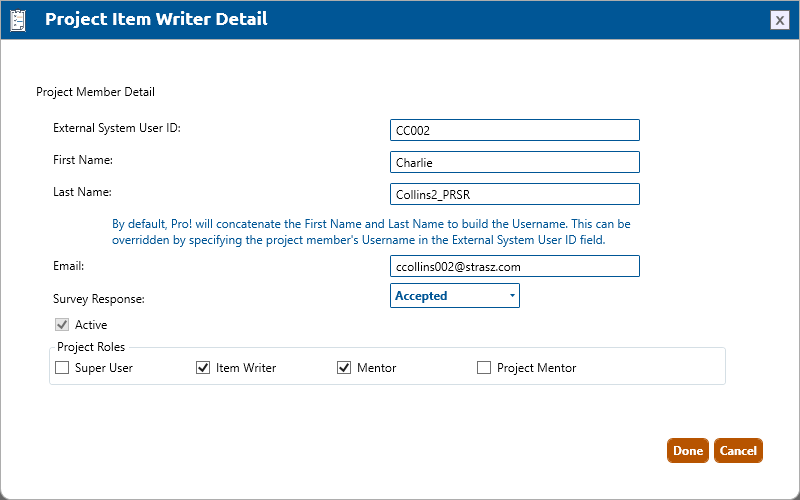Click the Project Item Writer Detail title bar
800x500 pixels.
400,19
